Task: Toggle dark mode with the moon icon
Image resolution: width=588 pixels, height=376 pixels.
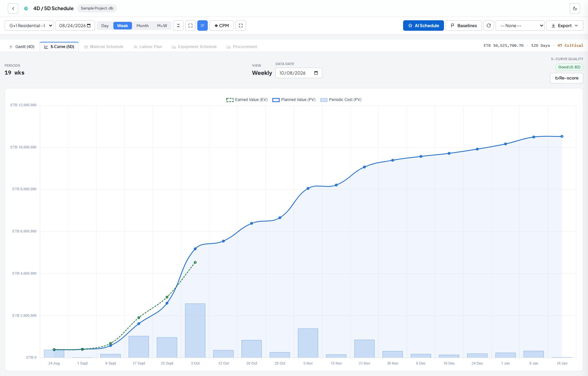Action: 575,9
